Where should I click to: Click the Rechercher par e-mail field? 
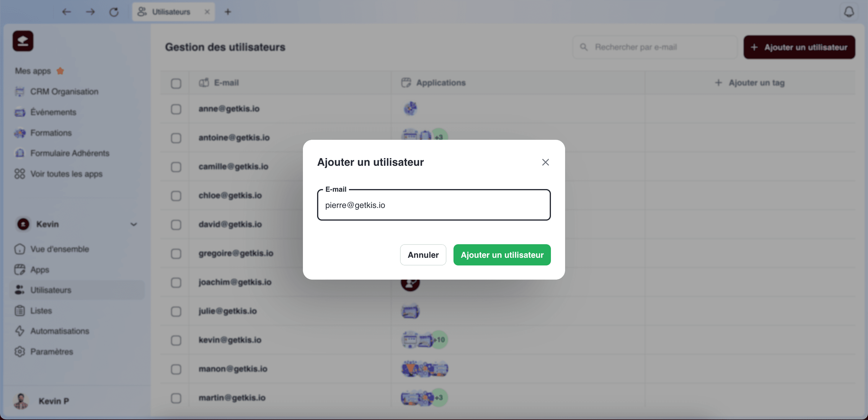point(655,47)
